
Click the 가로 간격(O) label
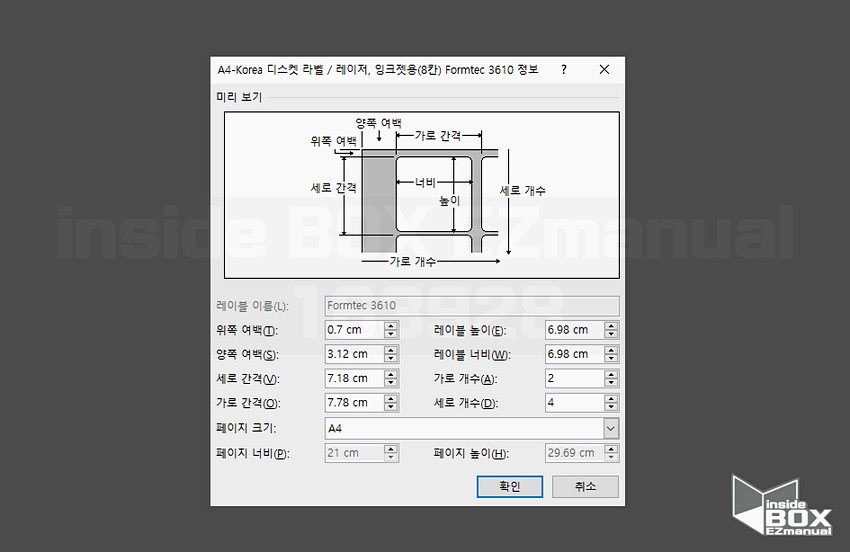[x=248, y=403]
